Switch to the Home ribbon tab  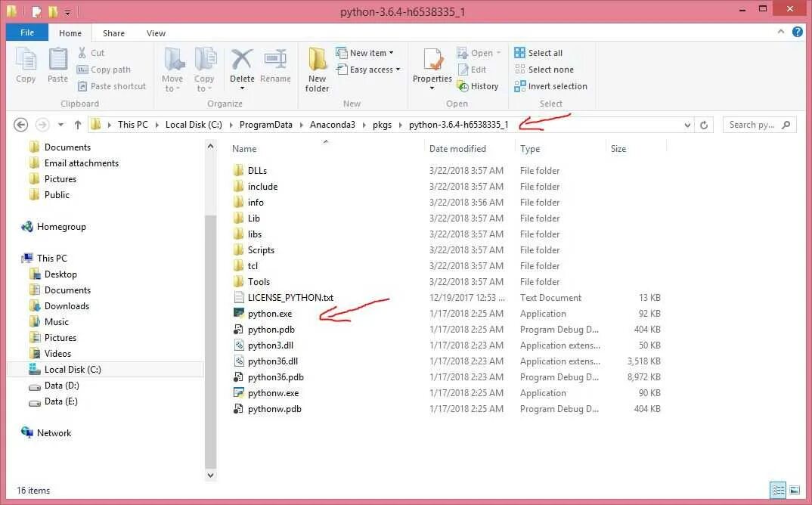(70, 33)
